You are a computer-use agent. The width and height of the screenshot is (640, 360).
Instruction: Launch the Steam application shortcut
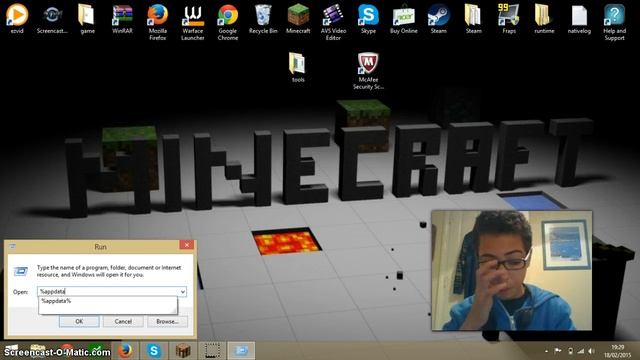[438, 19]
